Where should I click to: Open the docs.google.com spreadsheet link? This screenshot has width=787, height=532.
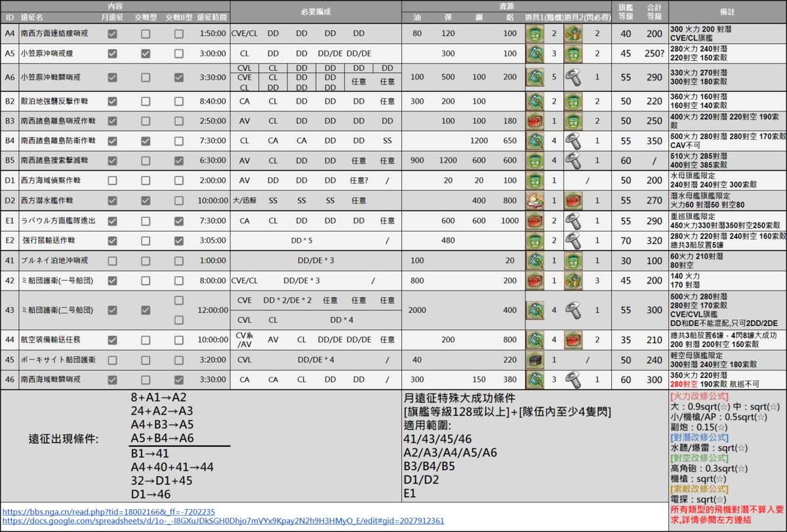point(223,521)
